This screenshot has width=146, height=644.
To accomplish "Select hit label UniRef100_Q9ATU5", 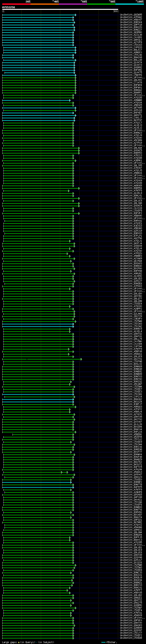I will (x=131, y=417).
